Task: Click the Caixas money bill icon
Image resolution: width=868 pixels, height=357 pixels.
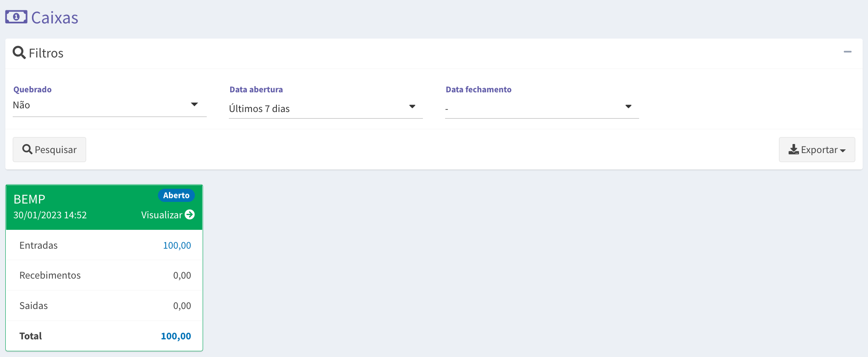Action: (16, 17)
